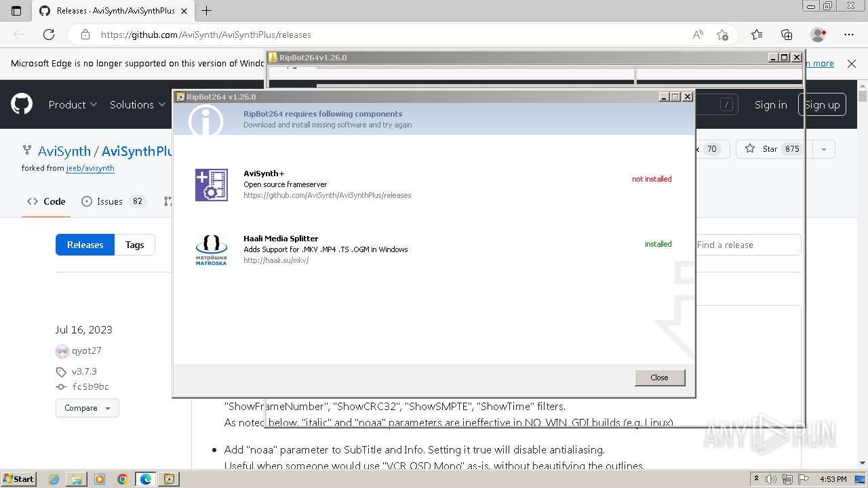Open the qyot27 author profile

coord(86,350)
